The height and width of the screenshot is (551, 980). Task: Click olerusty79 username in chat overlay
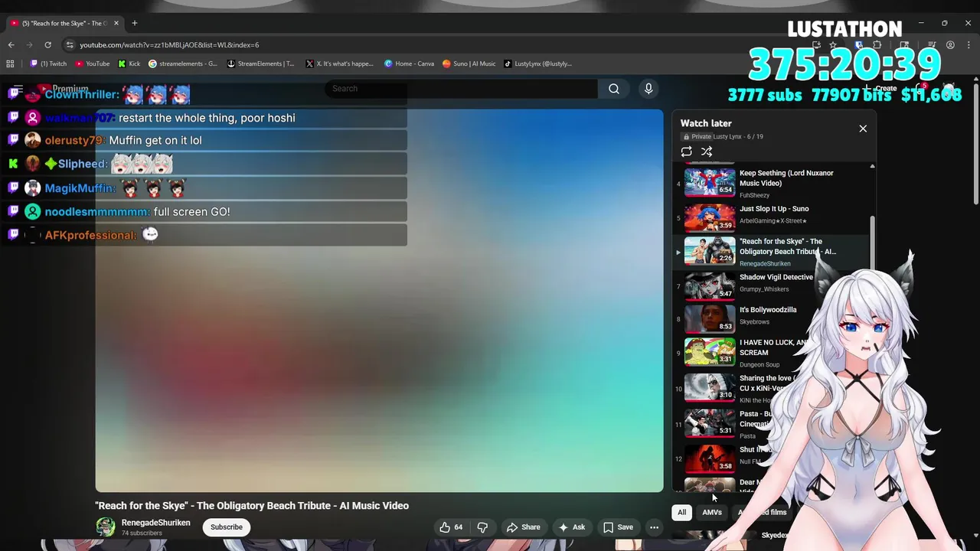pos(74,141)
